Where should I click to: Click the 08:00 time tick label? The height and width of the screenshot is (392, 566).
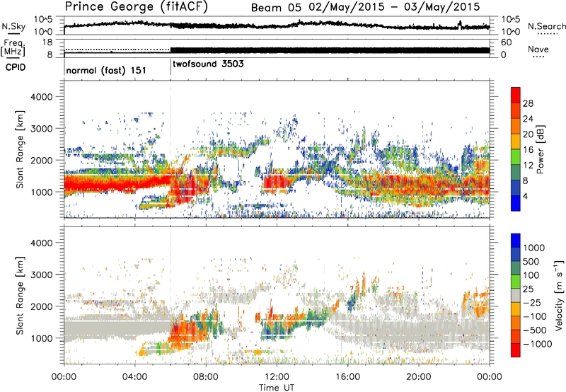coord(206,377)
